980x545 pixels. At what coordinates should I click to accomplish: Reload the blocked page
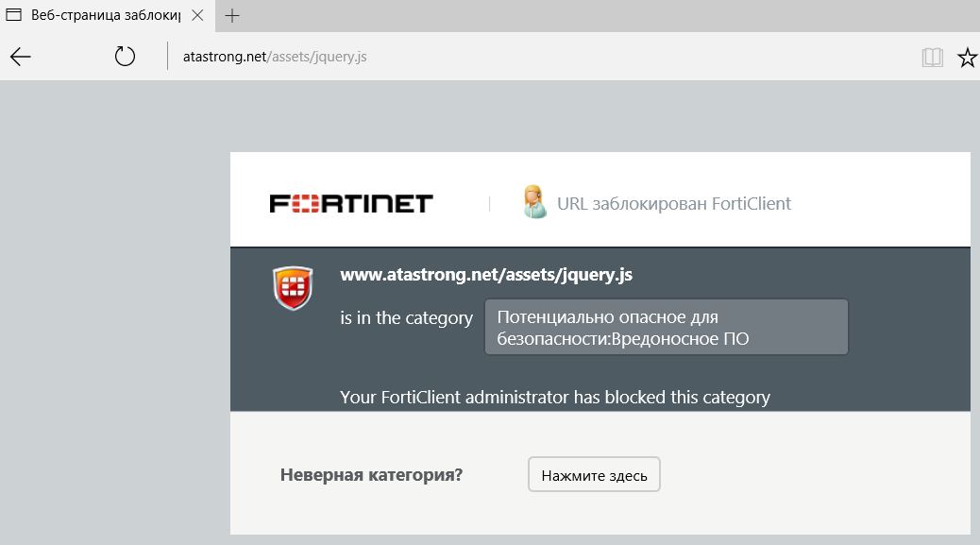coord(125,58)
